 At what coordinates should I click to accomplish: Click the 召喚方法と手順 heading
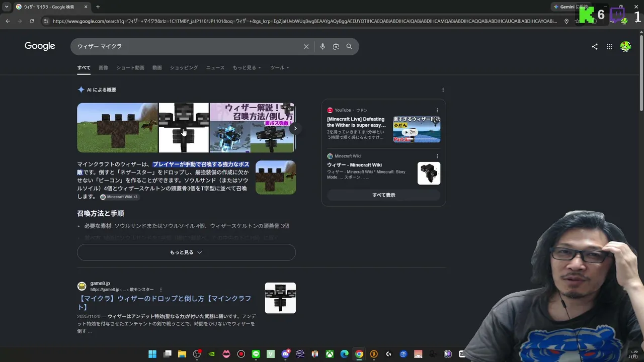point(101,214)
